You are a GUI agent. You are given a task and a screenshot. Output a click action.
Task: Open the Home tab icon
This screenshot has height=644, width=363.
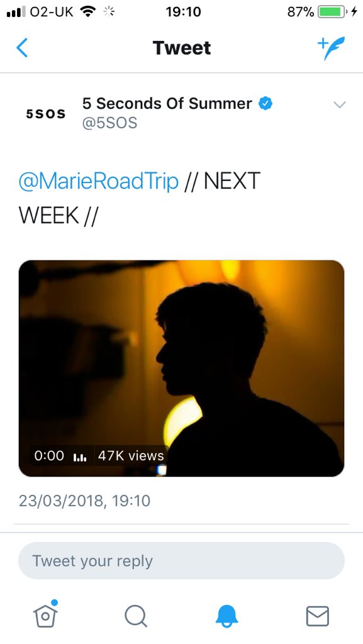(45, 614)
